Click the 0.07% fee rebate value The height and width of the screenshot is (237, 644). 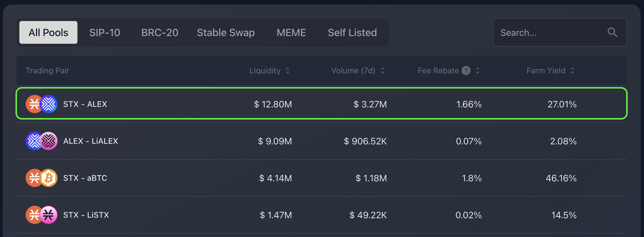pos(469,141)
